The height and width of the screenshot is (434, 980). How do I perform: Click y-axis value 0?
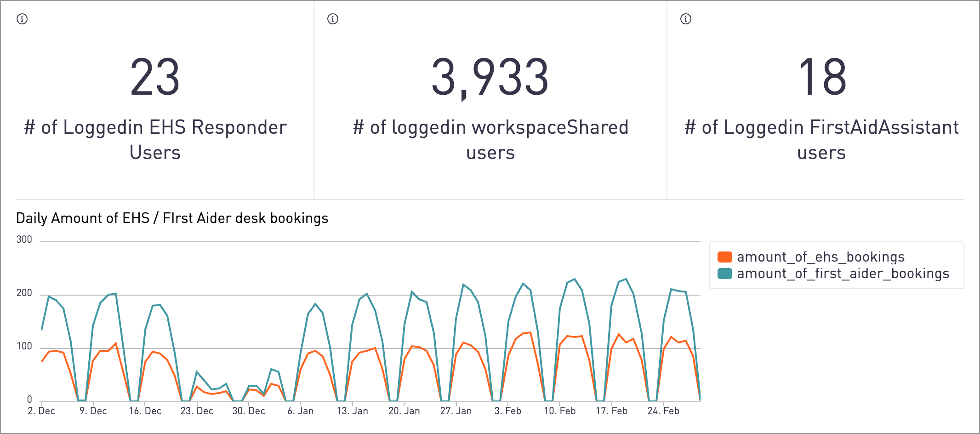(x=29, y=400)
